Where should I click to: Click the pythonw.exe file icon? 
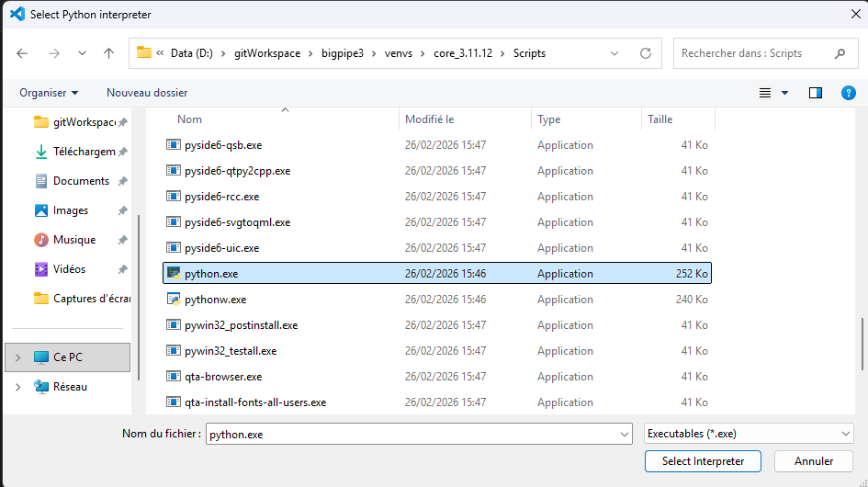[x=174, y=300]
